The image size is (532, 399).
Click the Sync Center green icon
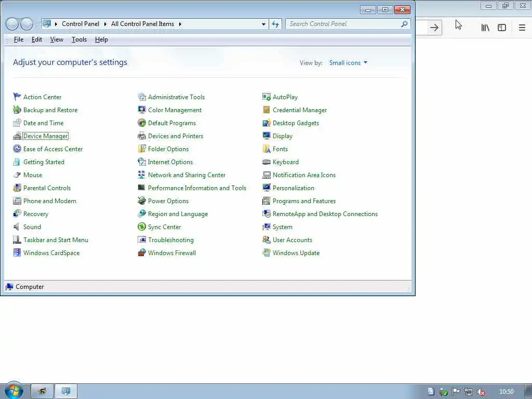click(142, 227)
